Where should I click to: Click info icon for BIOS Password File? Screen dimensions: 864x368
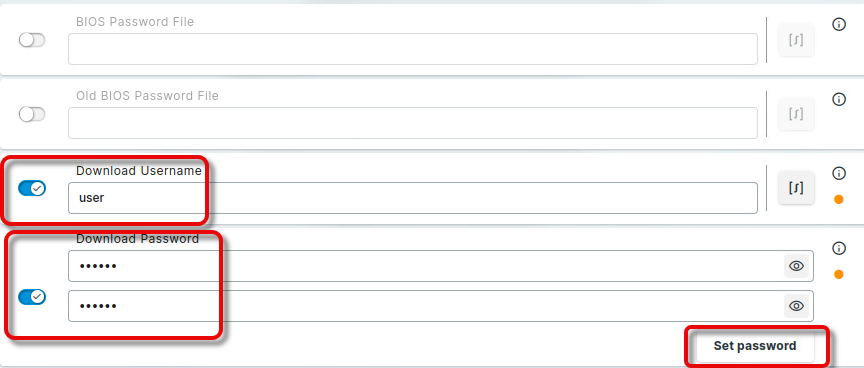839,24
